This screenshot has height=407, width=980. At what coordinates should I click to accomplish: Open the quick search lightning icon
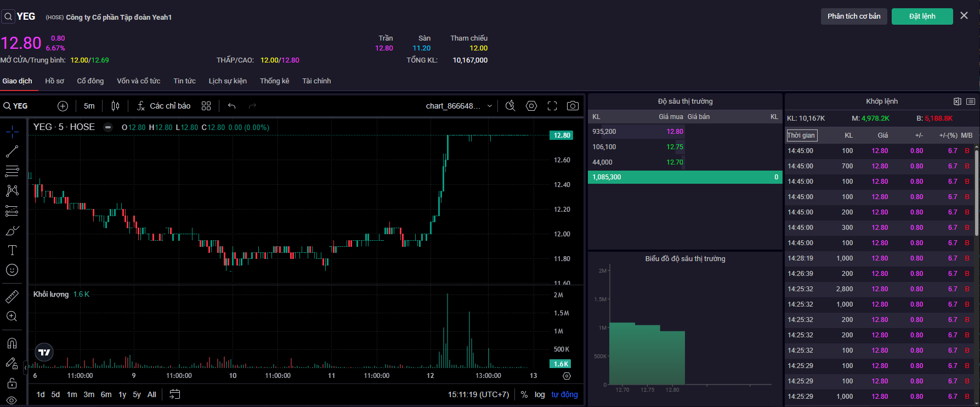pos(511,106)
